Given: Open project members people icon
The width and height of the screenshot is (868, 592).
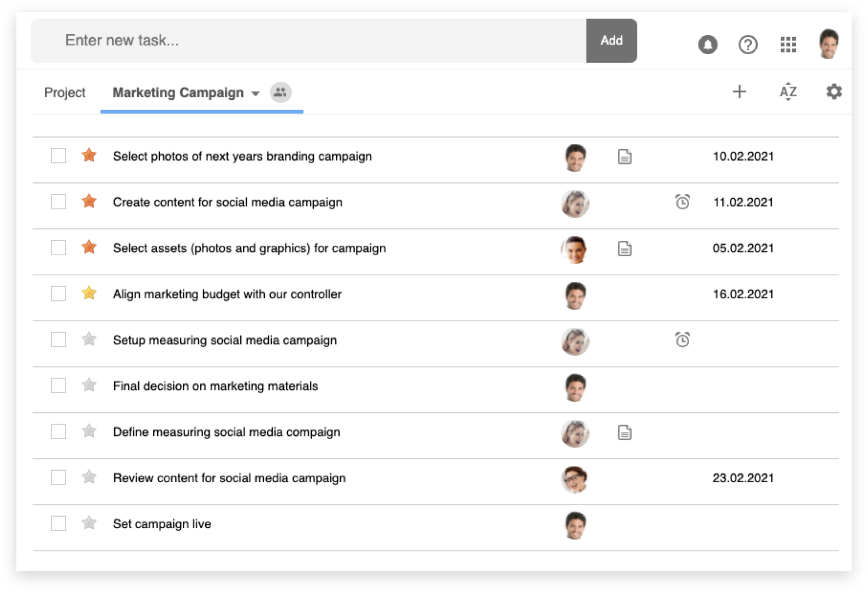Looking at the screenshot, I should pos(281,93).
